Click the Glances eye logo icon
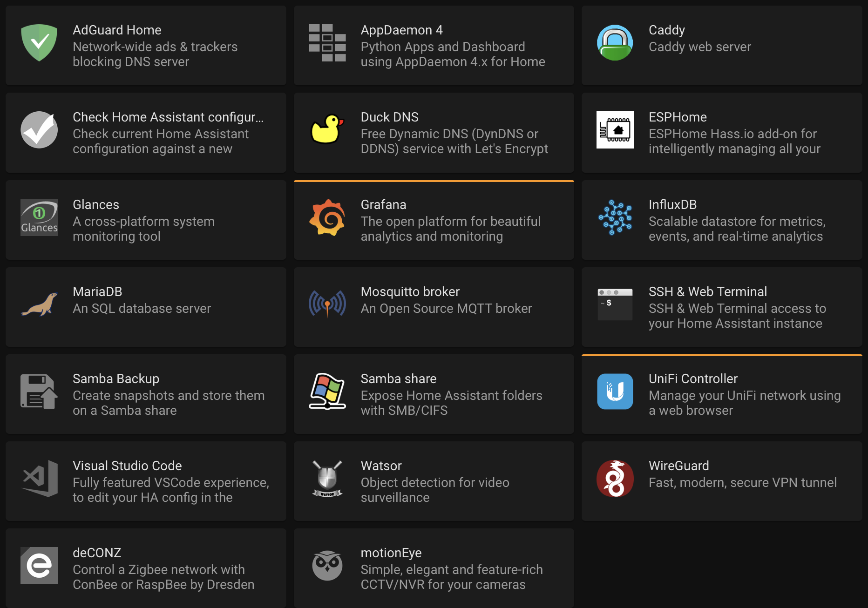The width and height of the screenshot is (868, 608). coord(39,217)
